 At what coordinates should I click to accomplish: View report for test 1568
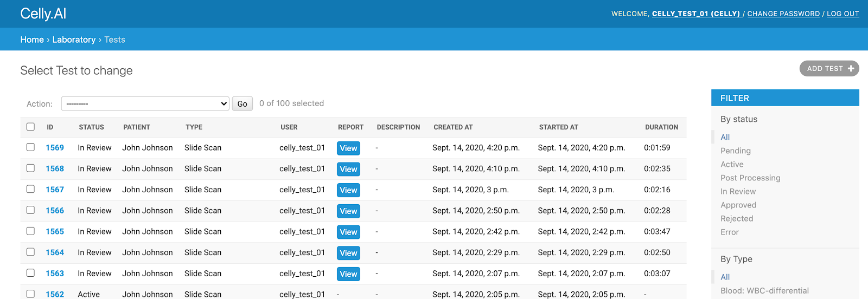coord(348,169)
